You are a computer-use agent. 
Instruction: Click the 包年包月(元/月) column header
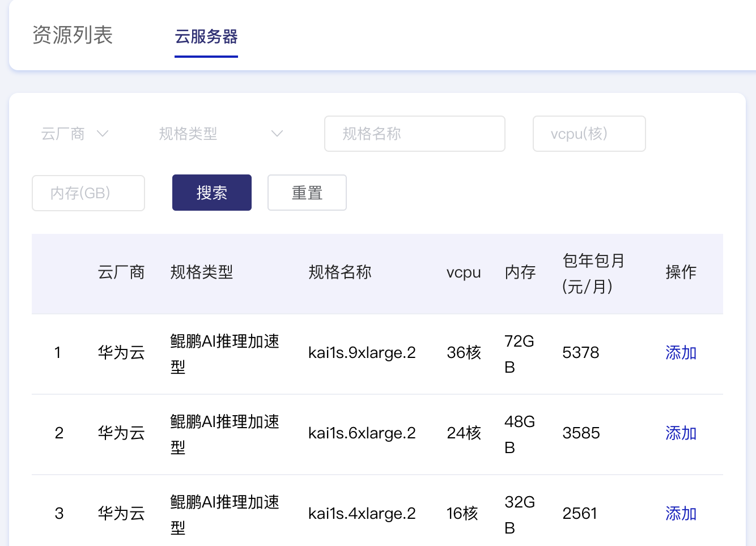(593, 274)
